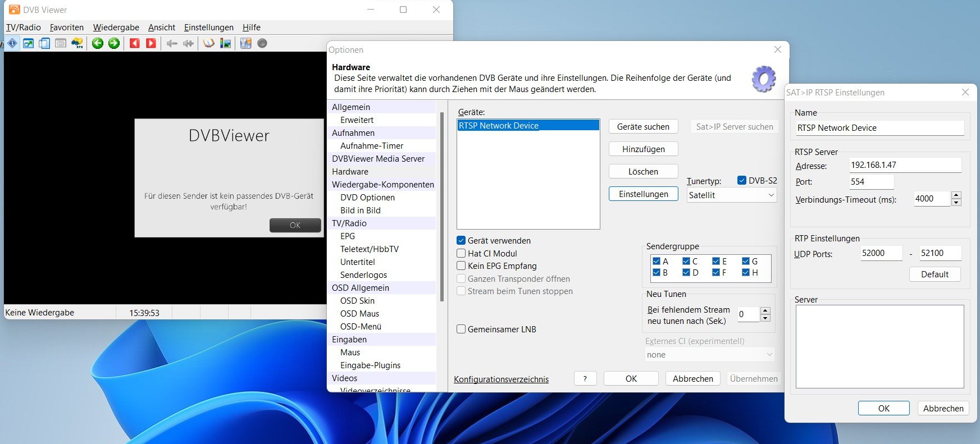Open the Einstellungen menu
Viewport: 980px width, 444px height.
(208, 27)
